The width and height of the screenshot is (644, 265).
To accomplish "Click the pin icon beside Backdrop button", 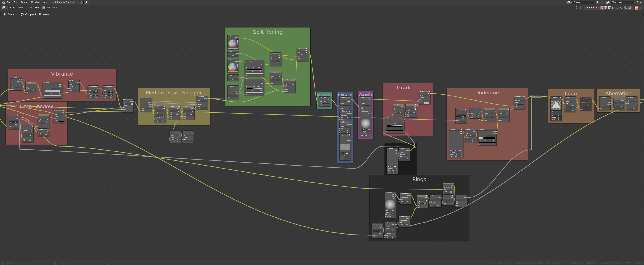I will click(x=576, y=8).
